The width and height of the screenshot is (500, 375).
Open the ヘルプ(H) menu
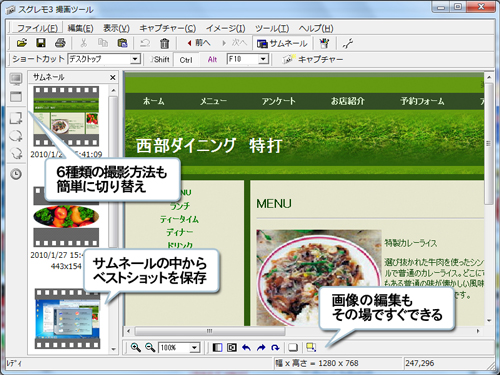(x=316, y=28)
